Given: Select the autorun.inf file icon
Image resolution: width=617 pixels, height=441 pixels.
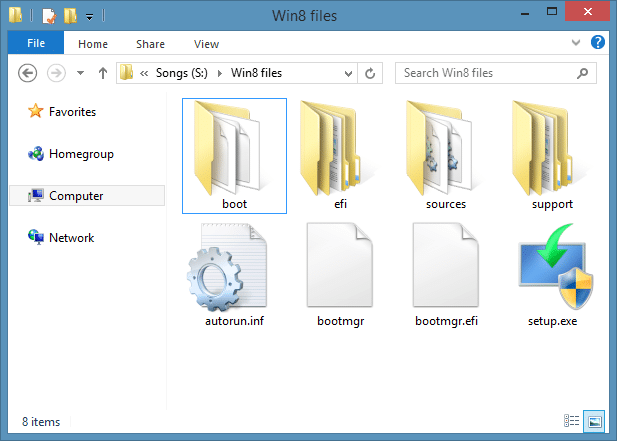Looking at the screenshot, I should pyautogui.click(x=227, y=267).
